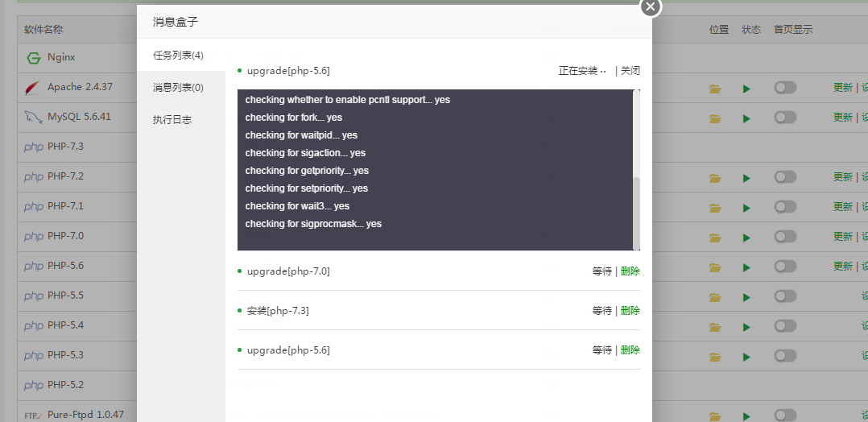This screenshot has width=868, height=422.
Task: Click the 状态 column header
Action: pos(751,29)
